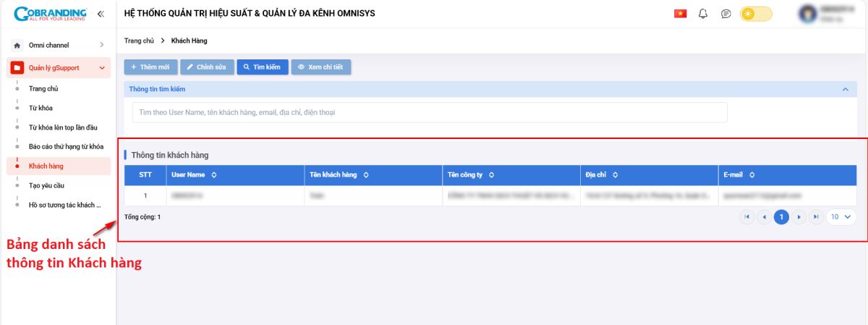Go to the last page of pagination
Screen dimensions: 868x325
tap(816, 216)
